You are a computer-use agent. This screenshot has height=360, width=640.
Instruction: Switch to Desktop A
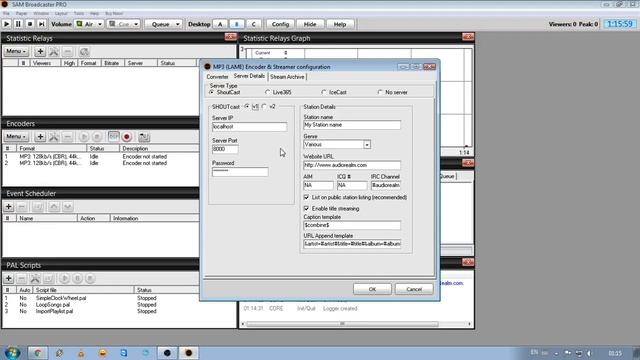coord(220,24)
